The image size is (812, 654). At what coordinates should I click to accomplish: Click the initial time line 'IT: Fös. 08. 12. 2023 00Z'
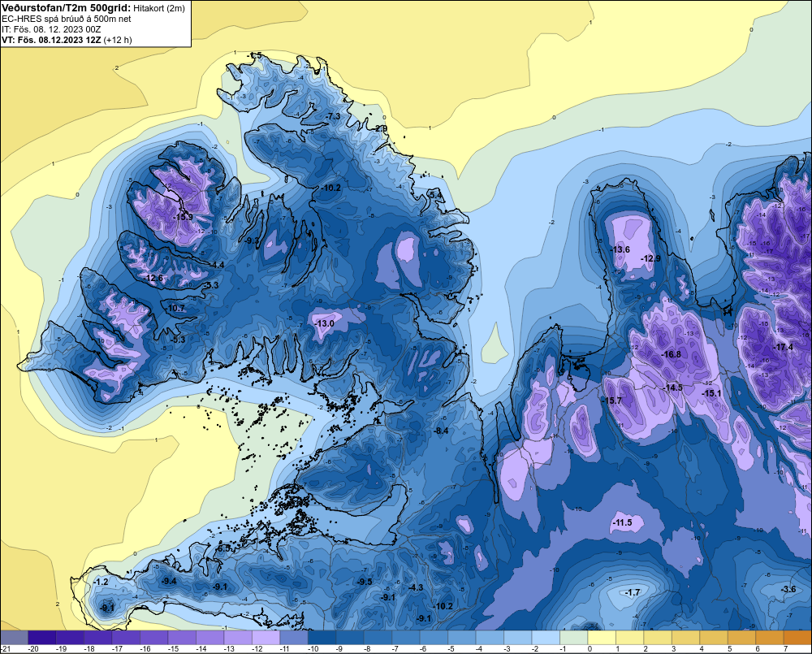coord(51,29)
